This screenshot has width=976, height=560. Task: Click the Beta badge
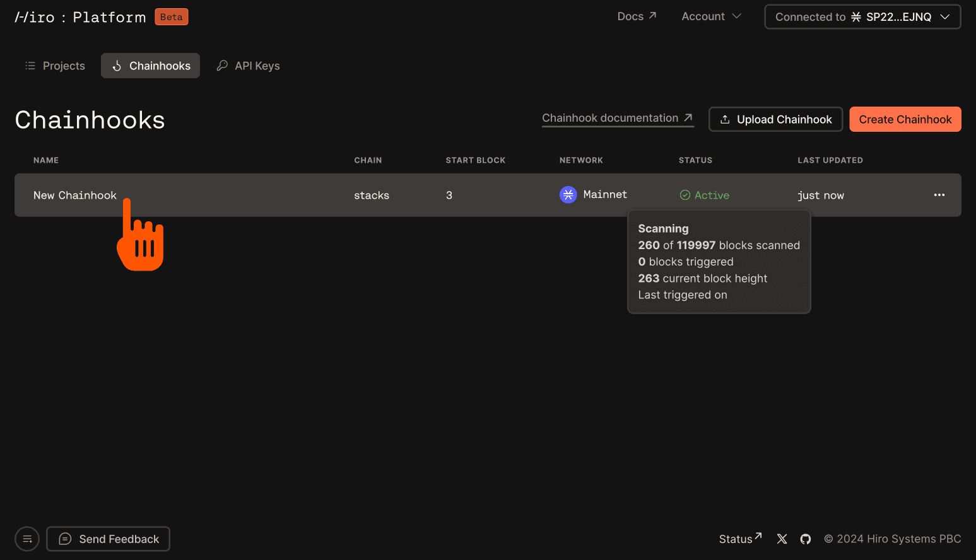(172, 17)
